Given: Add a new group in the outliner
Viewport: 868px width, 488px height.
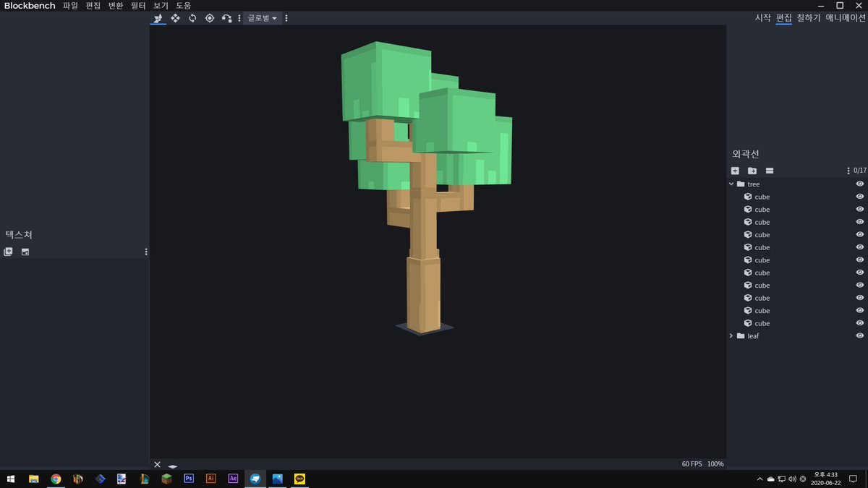Looking at the screenshot, I should 752,171.
